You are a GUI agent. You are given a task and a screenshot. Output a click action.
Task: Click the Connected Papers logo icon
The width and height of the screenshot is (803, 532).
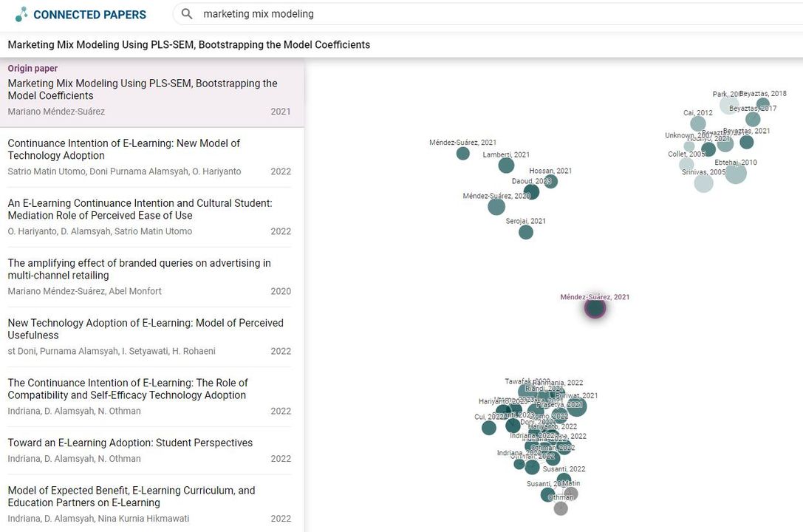coord(21,14)
